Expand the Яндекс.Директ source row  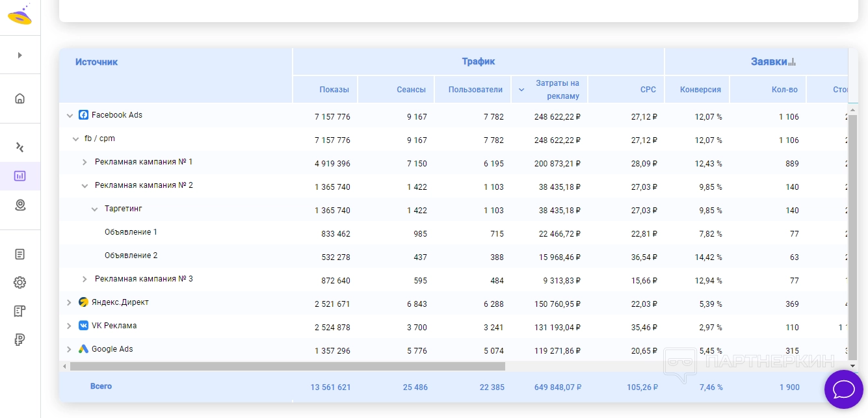coord(70,303)
